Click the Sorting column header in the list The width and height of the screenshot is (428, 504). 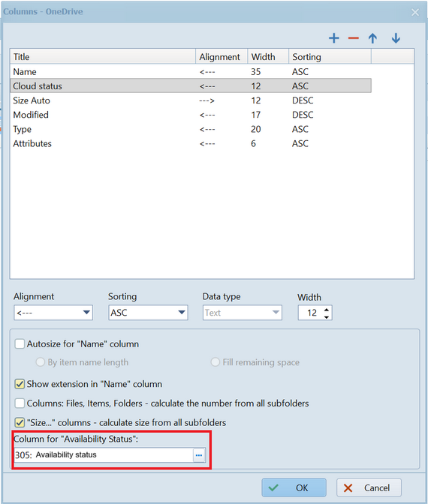330,56
